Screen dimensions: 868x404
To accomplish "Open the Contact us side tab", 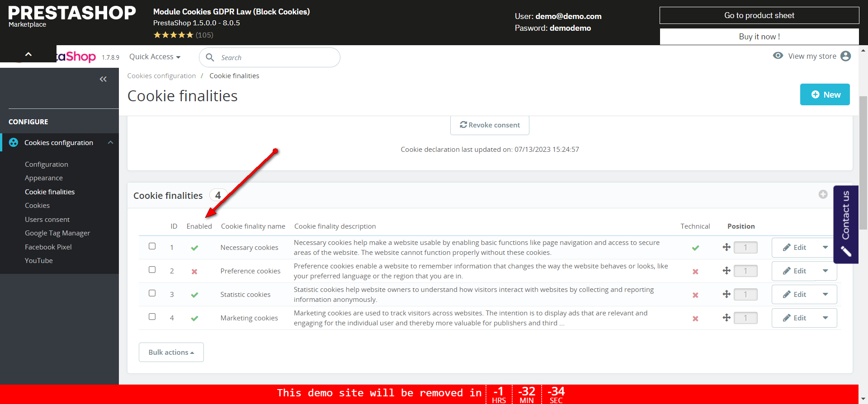I will coord(846,225).
